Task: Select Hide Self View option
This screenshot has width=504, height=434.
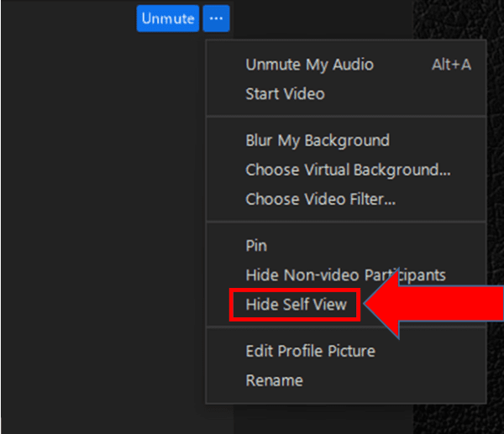Action: 296,305
